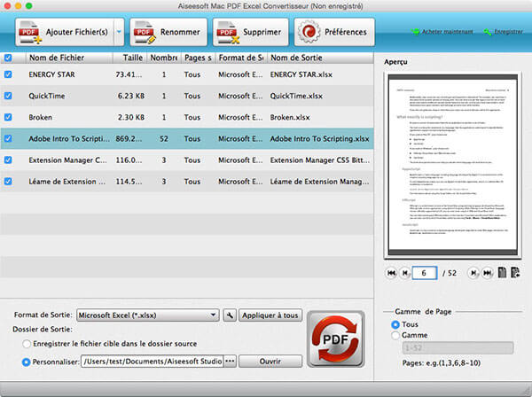Select Tous page range radio
The width and height of the screenshot is (532, 397).
[x=395, y=325]
